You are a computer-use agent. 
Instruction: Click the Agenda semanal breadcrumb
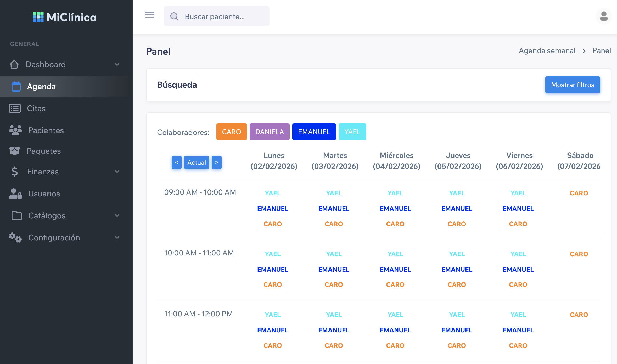point(547,50)
